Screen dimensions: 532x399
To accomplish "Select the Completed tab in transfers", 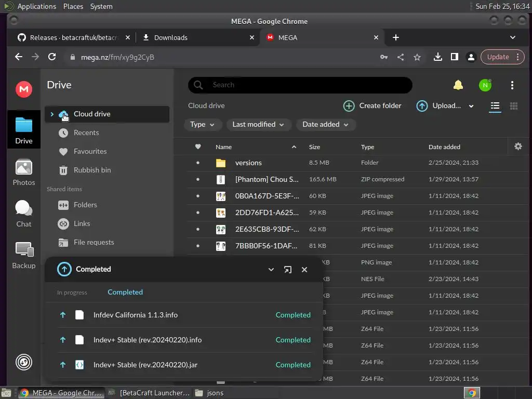I will coord(125,292).
